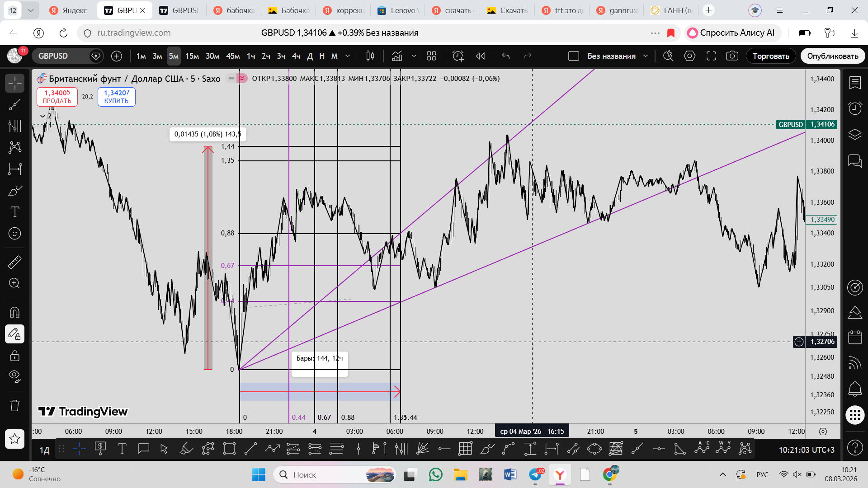Select the 15м timeframe
Screen dimensions: 868x488
pyautogui.click(x=192, y=56)
